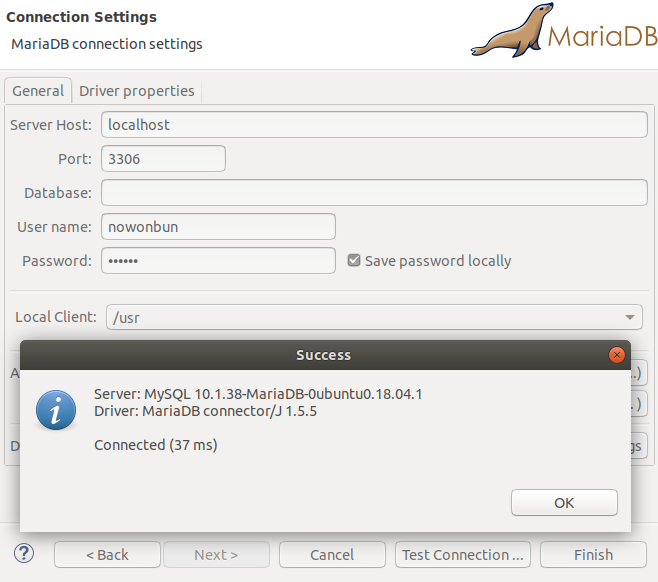
Task: Click the Server Host label
Action: click(x=51, y=125)
